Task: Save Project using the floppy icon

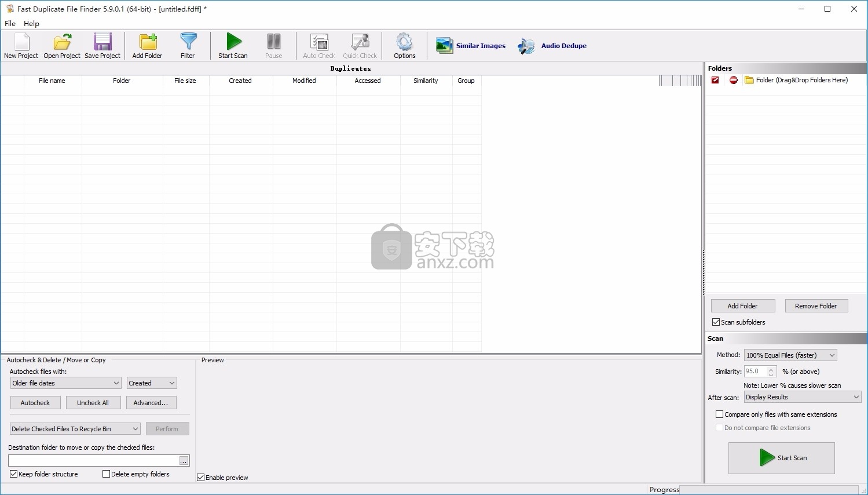Action: (102, 46)
